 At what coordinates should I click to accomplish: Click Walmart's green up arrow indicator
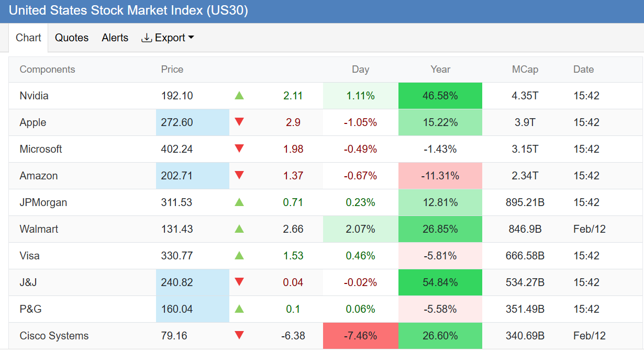[239, 229]
